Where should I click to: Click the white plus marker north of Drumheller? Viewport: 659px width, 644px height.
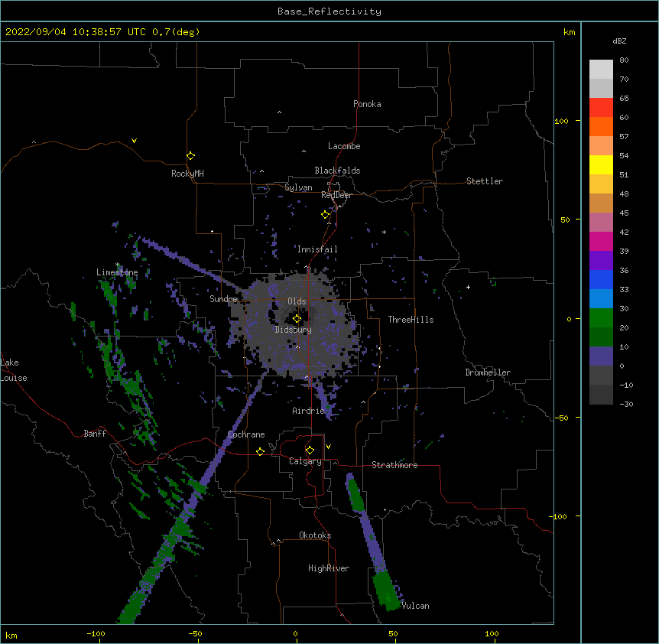[x=468, y=287]
